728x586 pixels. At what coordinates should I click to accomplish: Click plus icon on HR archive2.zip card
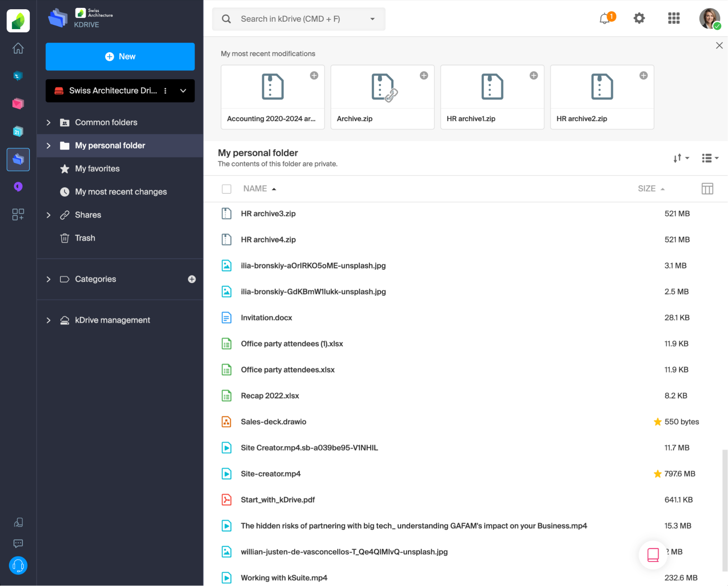[x=644, y=75]
